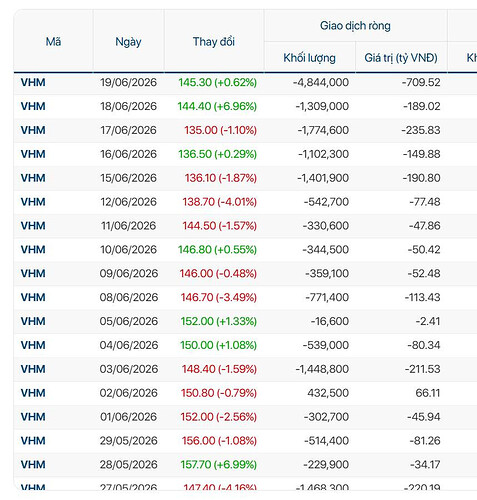The height and width of the screenshot is (500, 477).
Task: Click net value -189.02
Action: [422, 106]
